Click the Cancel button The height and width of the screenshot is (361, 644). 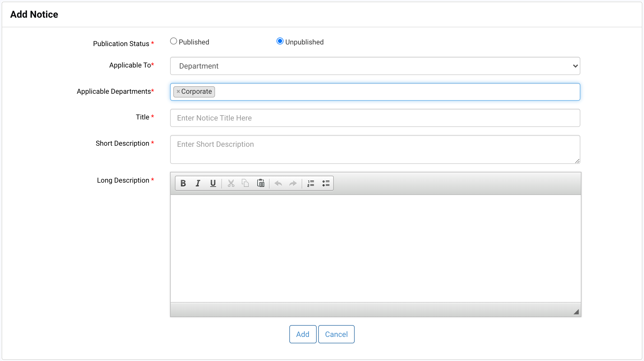point(336,334)
